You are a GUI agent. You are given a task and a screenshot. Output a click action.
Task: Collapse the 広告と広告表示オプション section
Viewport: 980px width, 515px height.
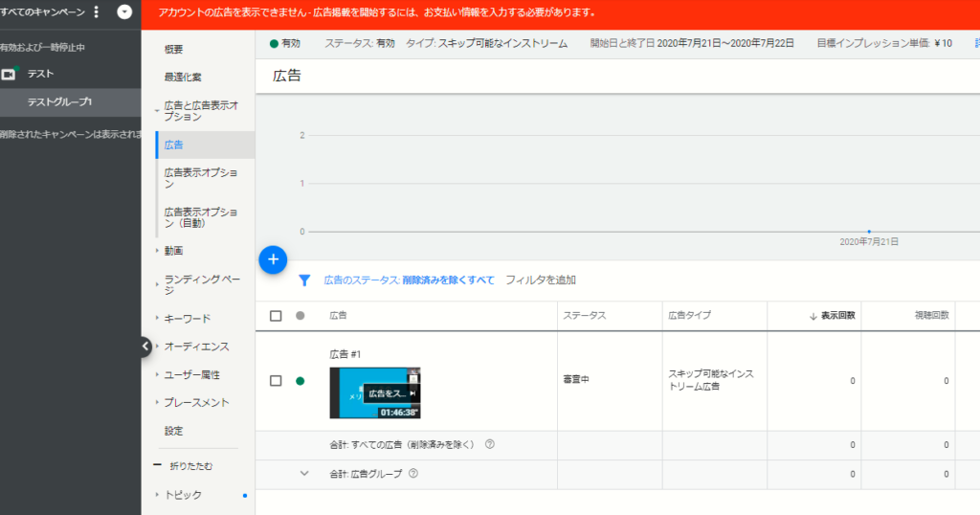pyautogui.click(x=157, y=111)
